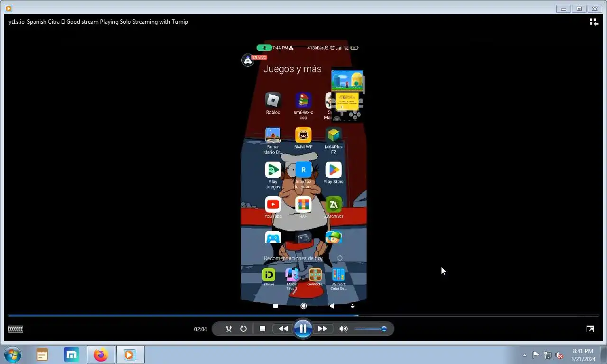Click the blue R Interfaz icon in video
Image resolution: width=607 pixels, height=364 pixels.
pyautogui.click(x=303, y=170)
